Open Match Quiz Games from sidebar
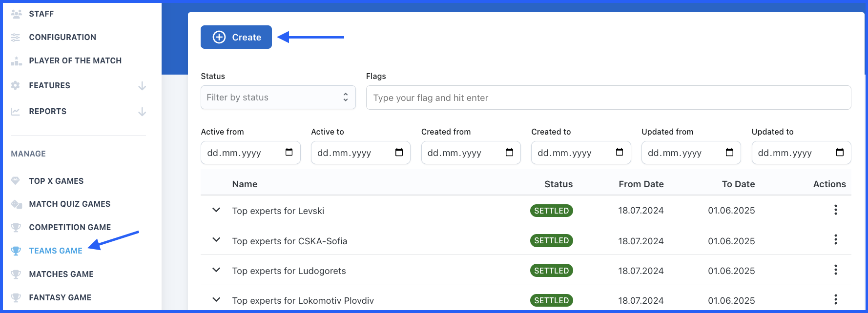The image size is (868, 313). point(69,204)
